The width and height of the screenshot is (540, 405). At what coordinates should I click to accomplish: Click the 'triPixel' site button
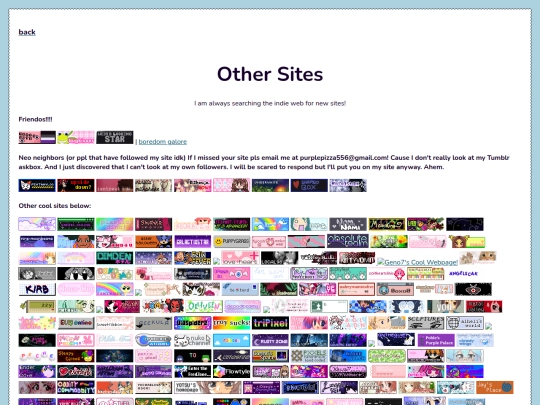coord(270,323)
